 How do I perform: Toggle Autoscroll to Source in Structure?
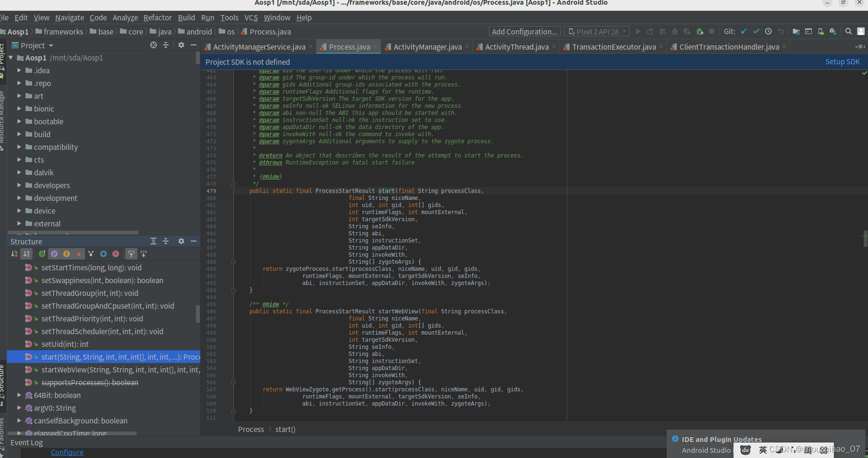[x=131, y=254]
